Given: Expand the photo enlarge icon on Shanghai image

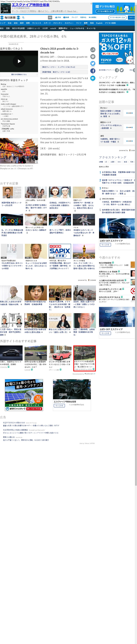Looking at the screenshot, I should click(x=36, y=162).
